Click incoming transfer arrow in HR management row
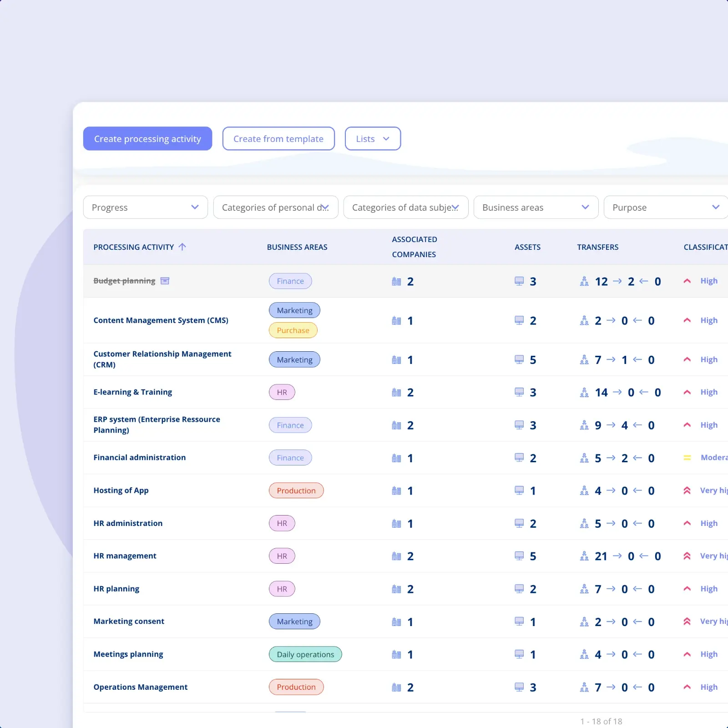The width and height of the screenshot is (728, 728). (x=644, y=556)
